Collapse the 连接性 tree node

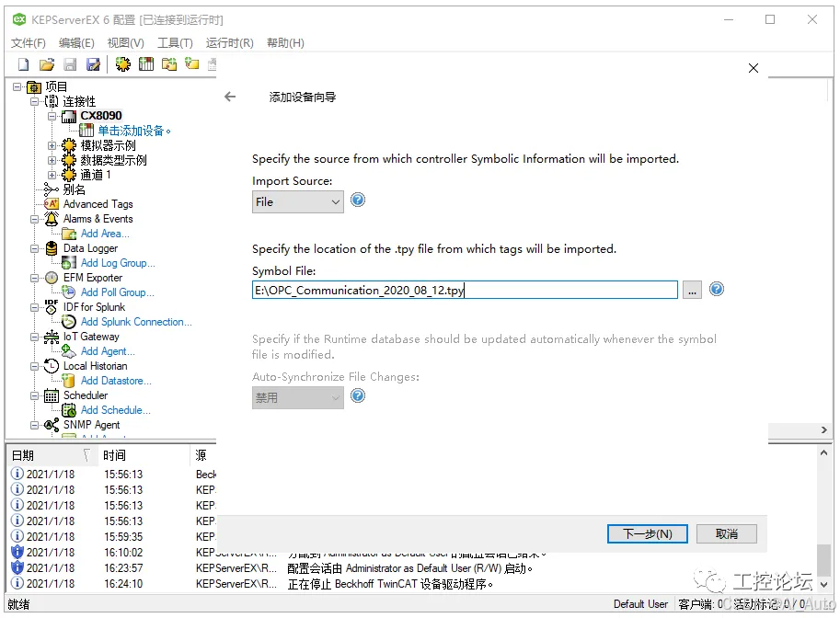[x=34, y=101]
